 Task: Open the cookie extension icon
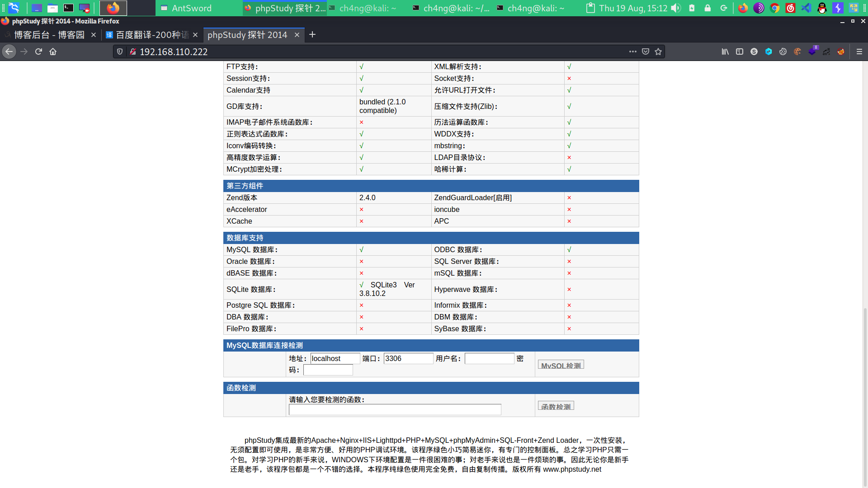click(797, 52)
